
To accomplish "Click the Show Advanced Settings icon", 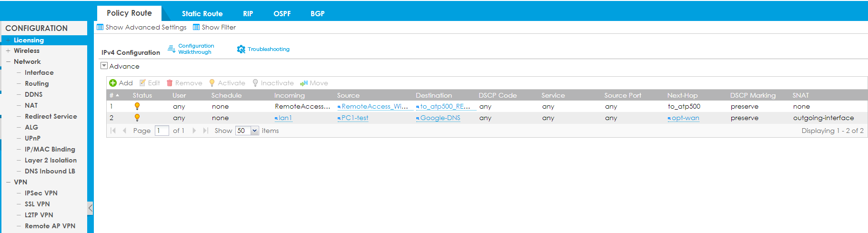I will 100,27.
